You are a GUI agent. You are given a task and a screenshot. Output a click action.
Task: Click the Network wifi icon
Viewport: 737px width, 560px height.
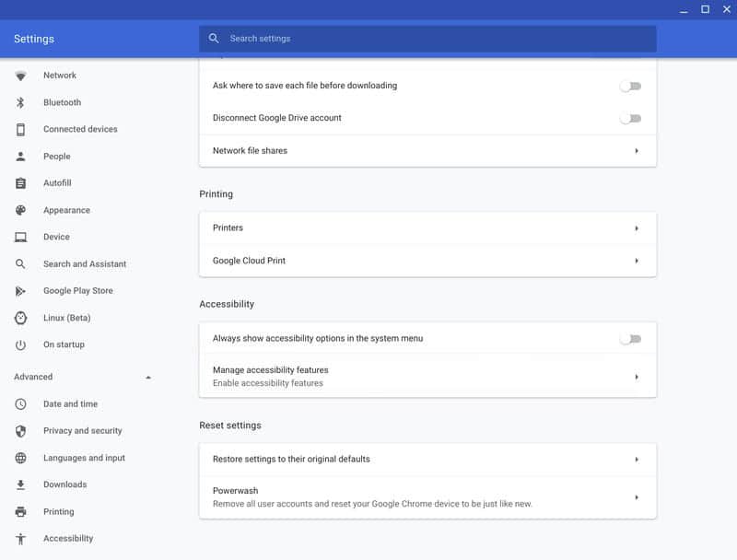tap(20, 76)
